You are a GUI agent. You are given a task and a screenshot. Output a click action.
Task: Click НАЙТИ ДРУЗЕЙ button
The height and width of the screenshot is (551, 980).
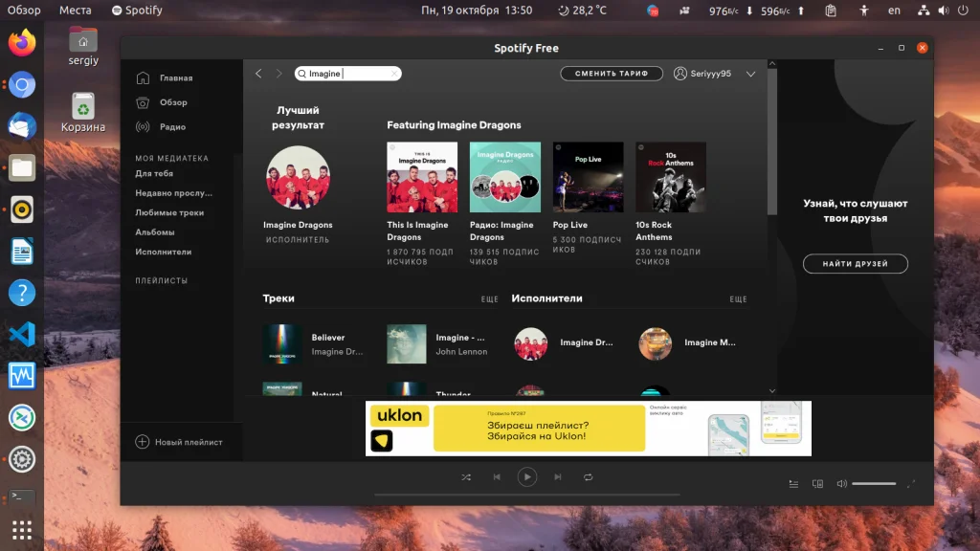855,264
